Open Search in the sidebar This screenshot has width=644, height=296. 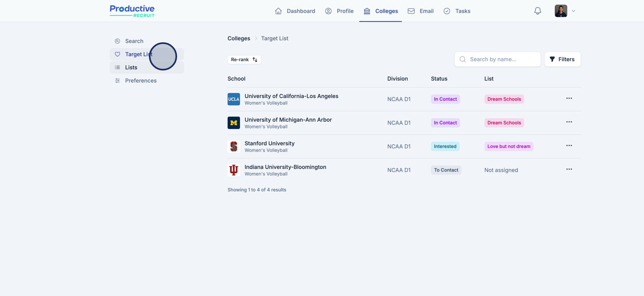pos(147,41)
